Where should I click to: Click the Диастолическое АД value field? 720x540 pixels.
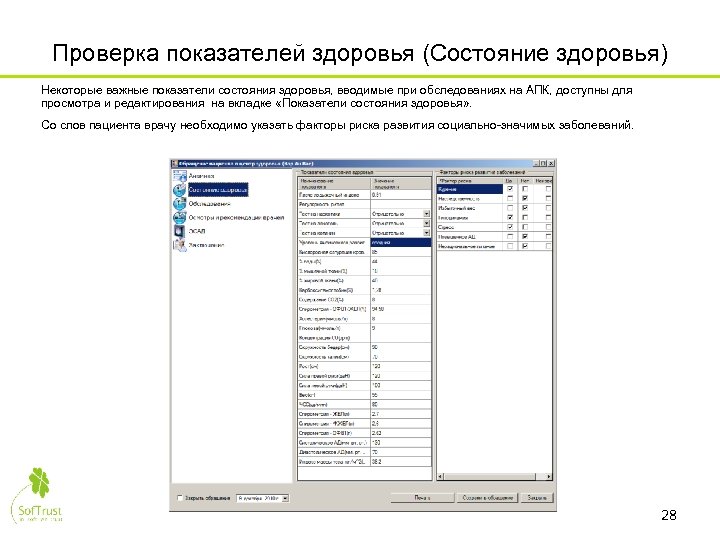[x=401, y=452]
